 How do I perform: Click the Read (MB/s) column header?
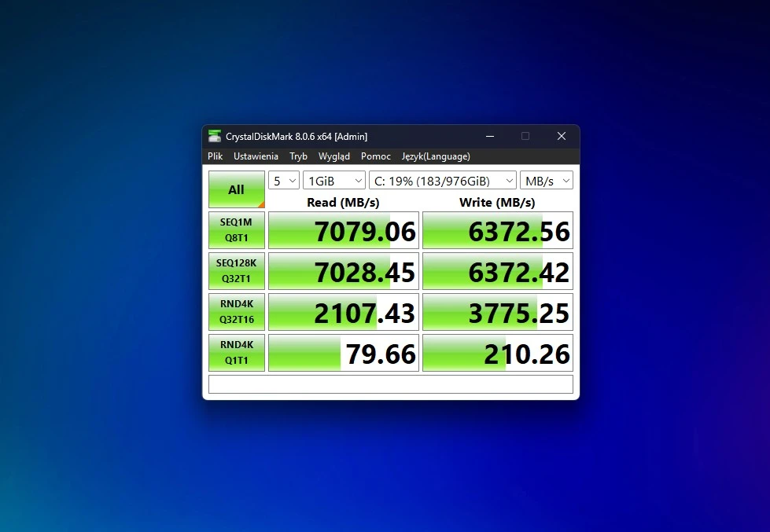[x=343, y=202]
